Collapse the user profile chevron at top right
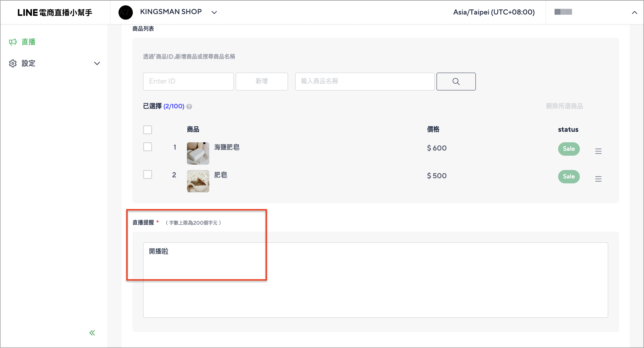This screenshot has width=644, height=348. [634, 12]
